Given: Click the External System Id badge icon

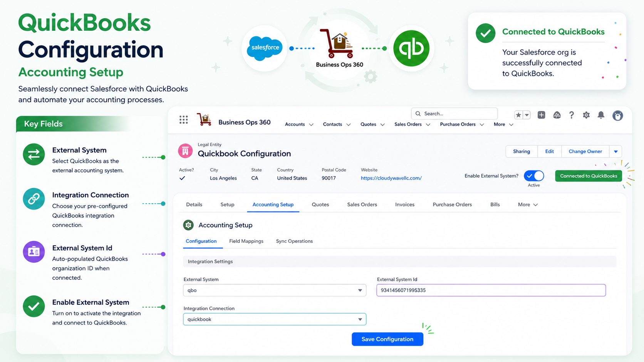Looking at the screenshot, I should pos(34,252).
